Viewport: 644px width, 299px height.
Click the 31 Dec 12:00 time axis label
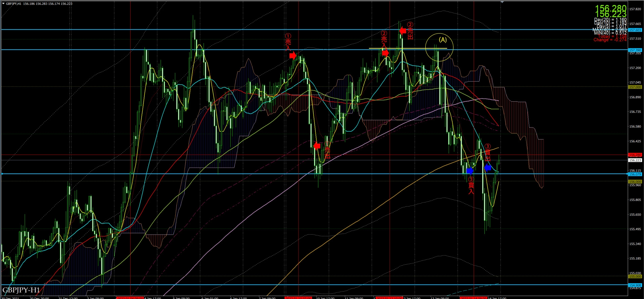(68, 298)
